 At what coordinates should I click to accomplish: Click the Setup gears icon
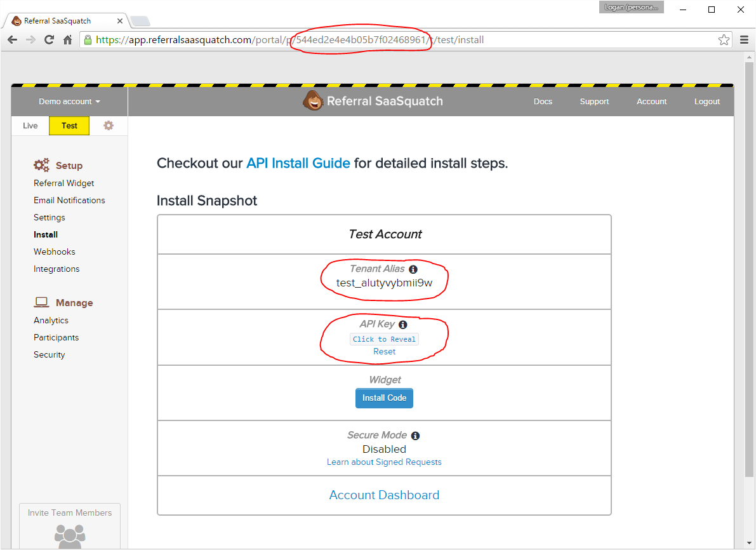[x=41, y=165]
